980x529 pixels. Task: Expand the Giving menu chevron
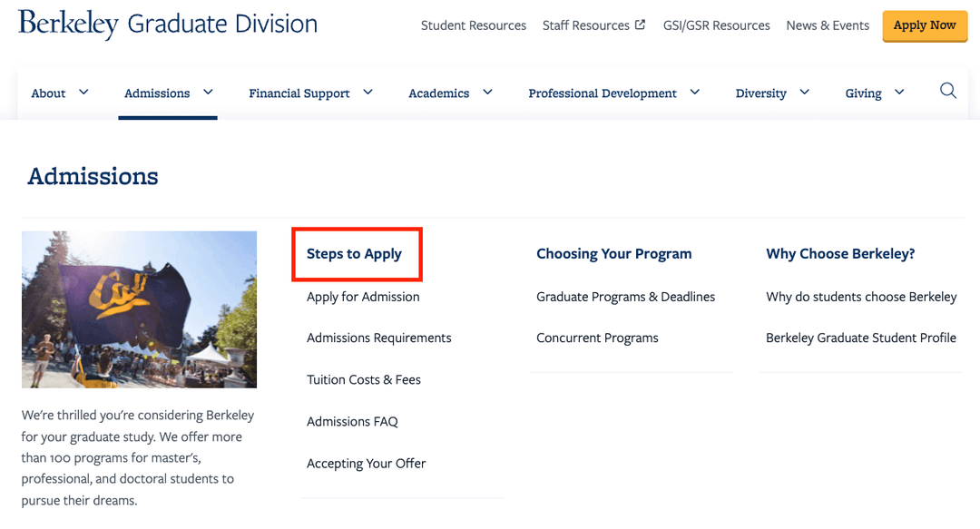(x=899, y=93)
